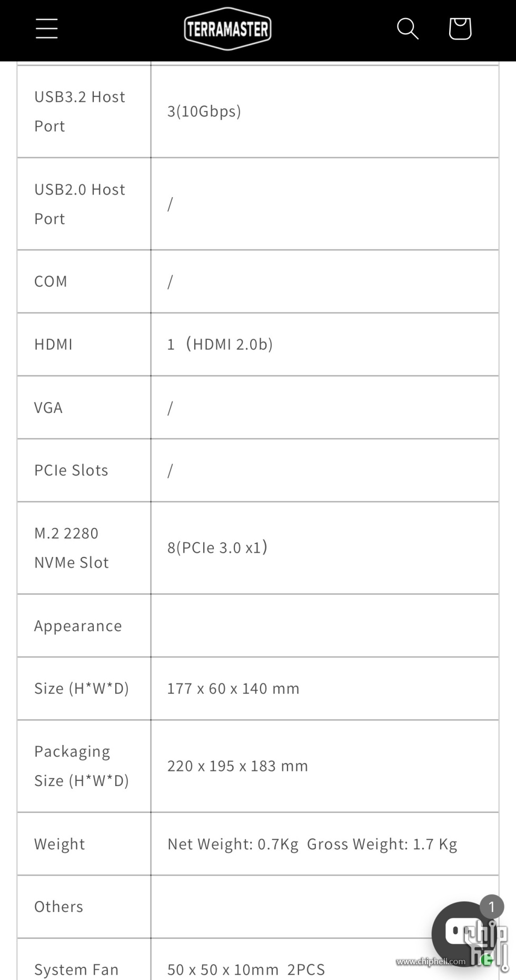Click the M.2 2280 NVMe Slot label
Image resolution: width=516 pixels, height=980 pixels.
(71, 547)
